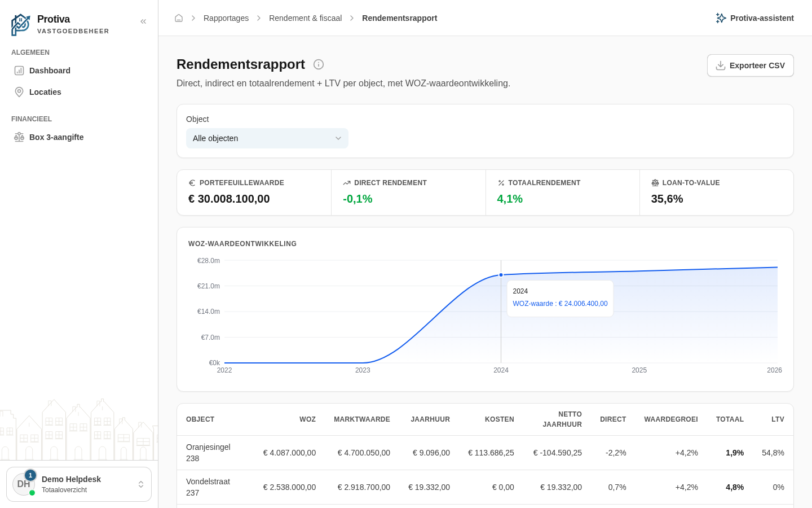The height and width of the screenshot is (508, 812).
Task: Click the 2024 data point on WOZ chart
Action: tap(501, 275)
